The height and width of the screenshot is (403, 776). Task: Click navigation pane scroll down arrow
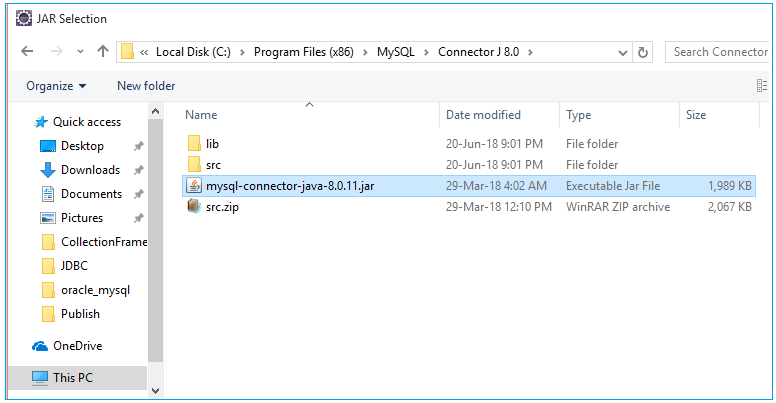coord(155,391)
